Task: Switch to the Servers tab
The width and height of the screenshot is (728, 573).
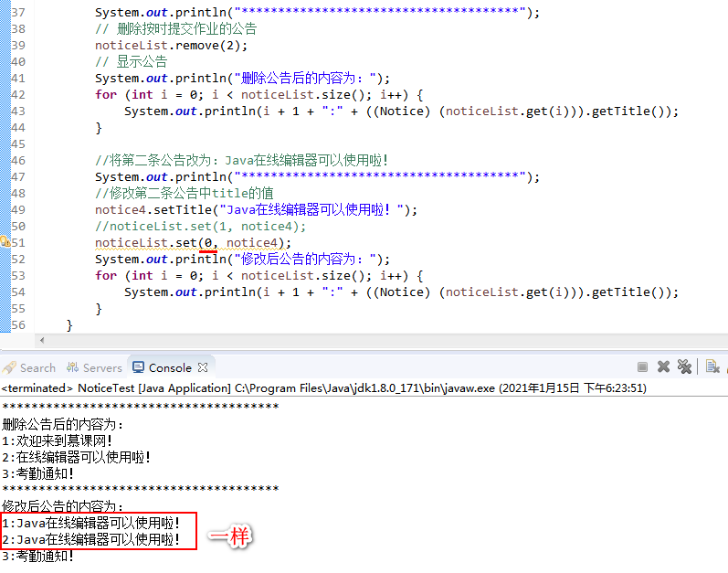Action: tap(94, 367)
